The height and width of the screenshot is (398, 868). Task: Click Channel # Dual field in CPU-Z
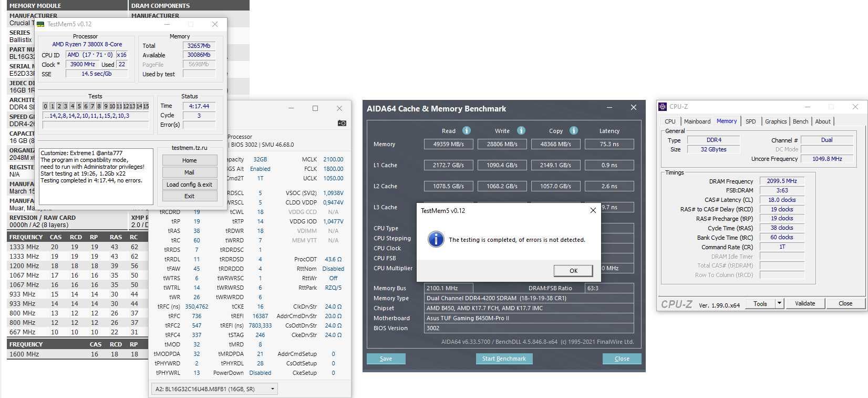(827, 140)
